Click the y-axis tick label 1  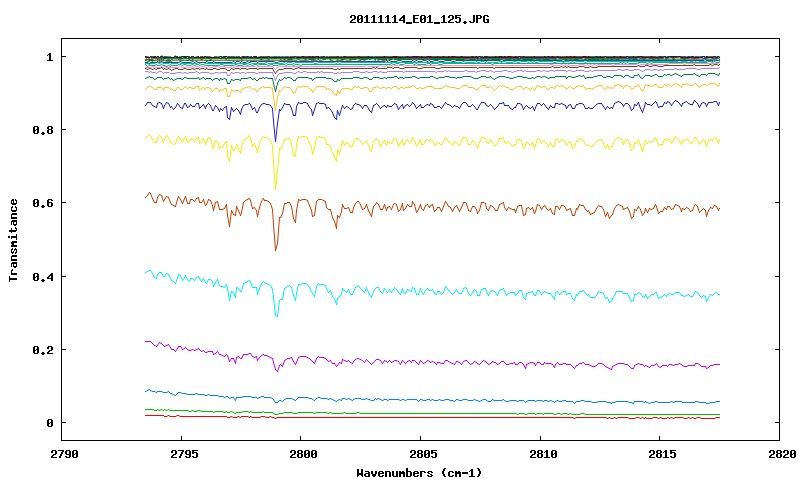click(x=49, y=57)
